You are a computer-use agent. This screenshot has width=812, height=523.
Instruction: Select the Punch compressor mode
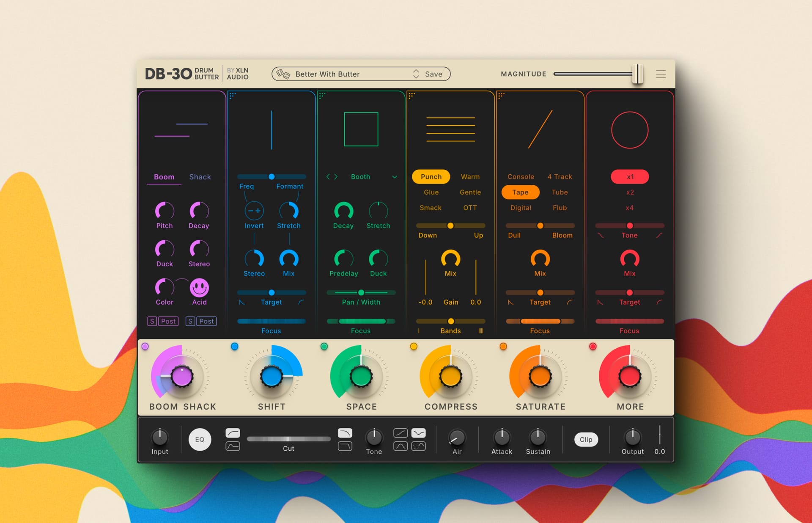(431, 176)
